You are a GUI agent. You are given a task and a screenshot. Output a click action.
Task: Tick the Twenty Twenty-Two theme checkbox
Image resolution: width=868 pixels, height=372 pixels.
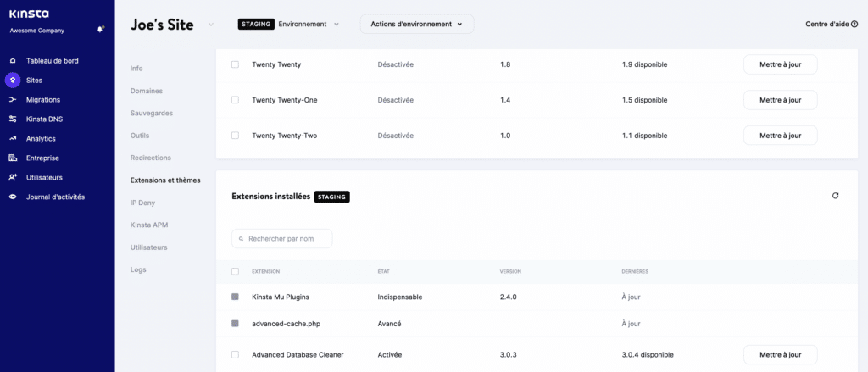pyautogui.click(x=236, y=136)
